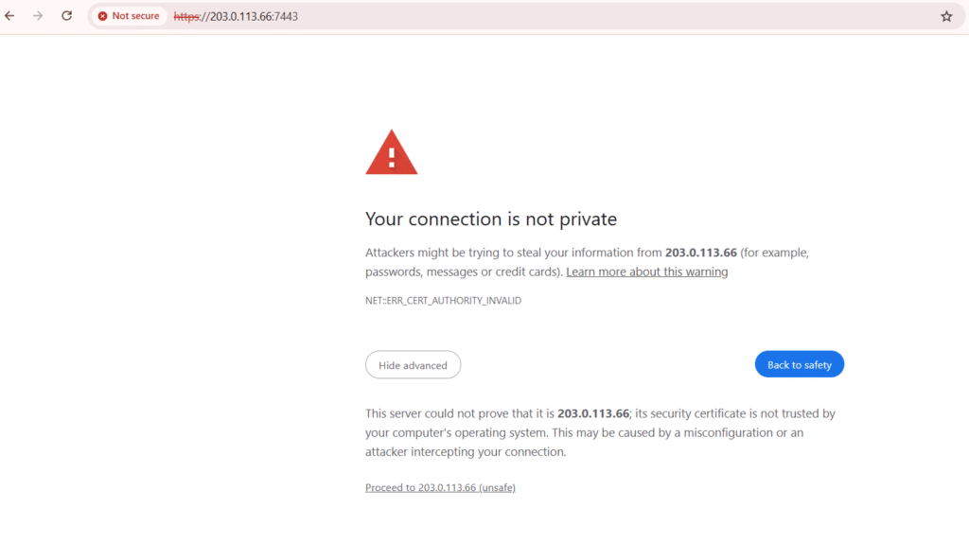
Task: Reload the page with the refresh icon
Action: (x=67, y=16)
